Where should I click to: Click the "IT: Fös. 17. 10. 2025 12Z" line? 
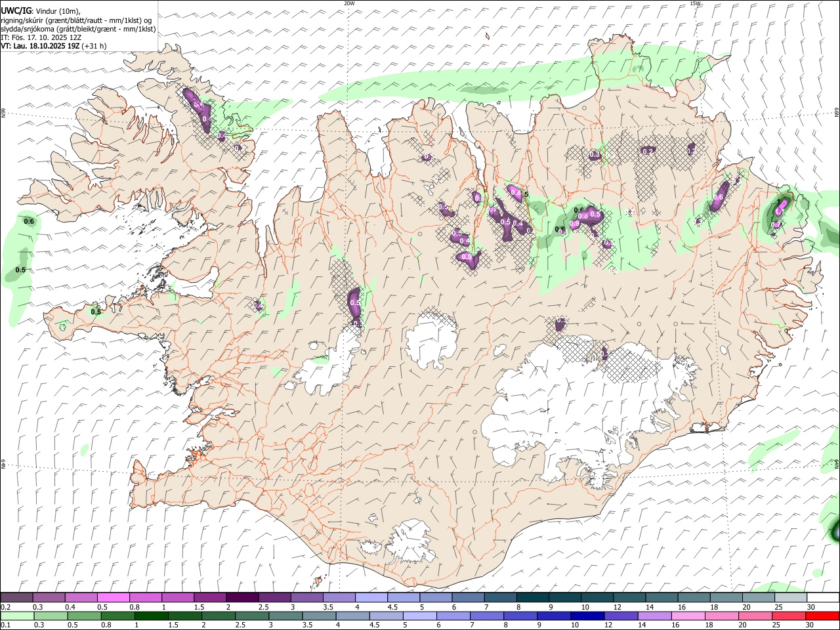[41, 37]
